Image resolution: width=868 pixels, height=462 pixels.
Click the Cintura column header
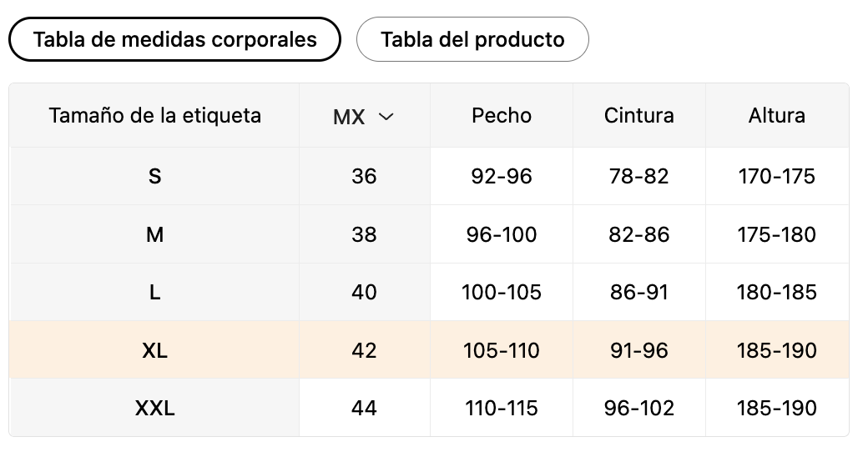(x=639, y=115)
